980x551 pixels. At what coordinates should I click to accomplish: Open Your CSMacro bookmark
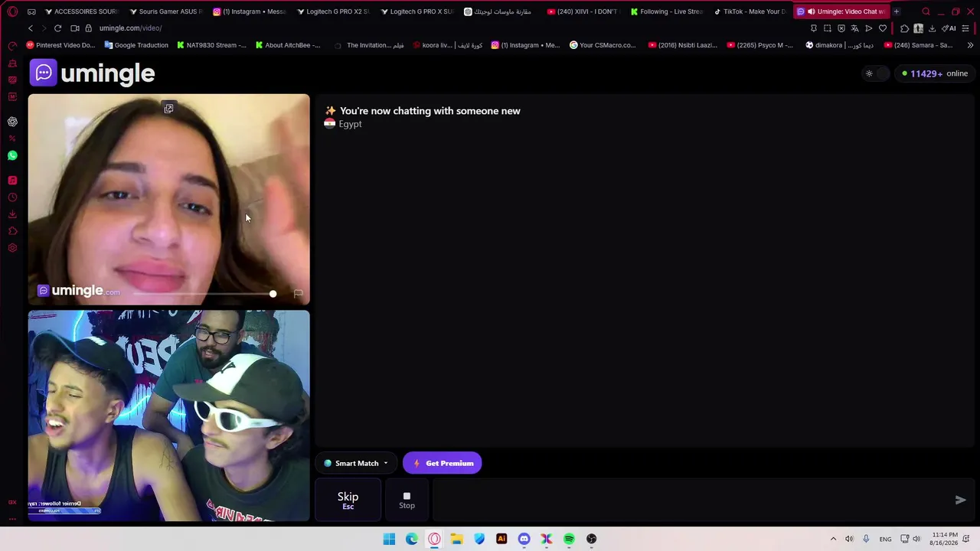coord(603,45)
